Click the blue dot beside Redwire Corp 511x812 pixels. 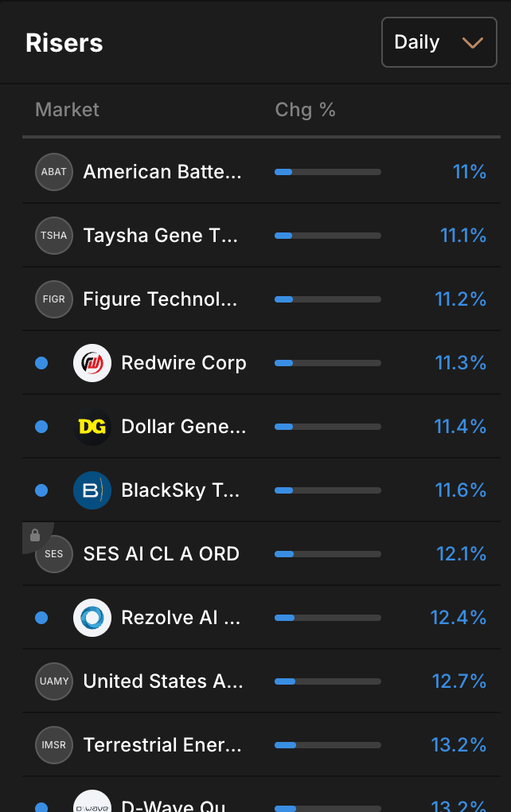pyautogui.click(x=41, y=363)
